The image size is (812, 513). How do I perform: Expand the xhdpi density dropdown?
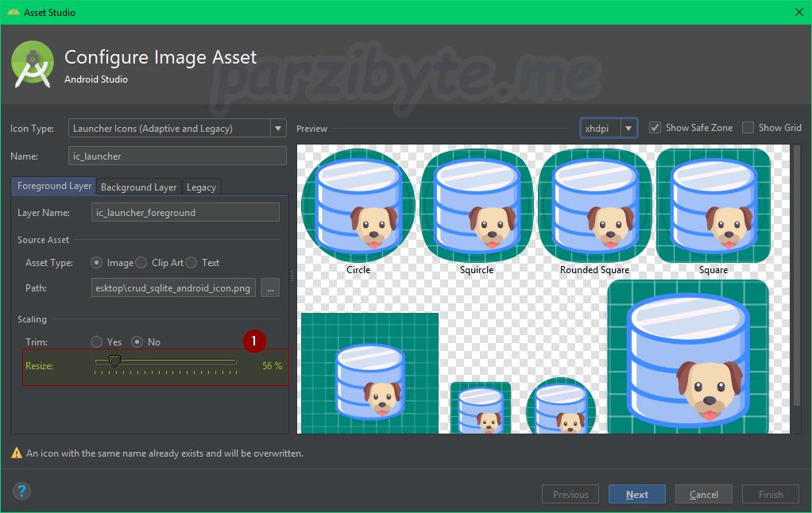coord(628,128)
